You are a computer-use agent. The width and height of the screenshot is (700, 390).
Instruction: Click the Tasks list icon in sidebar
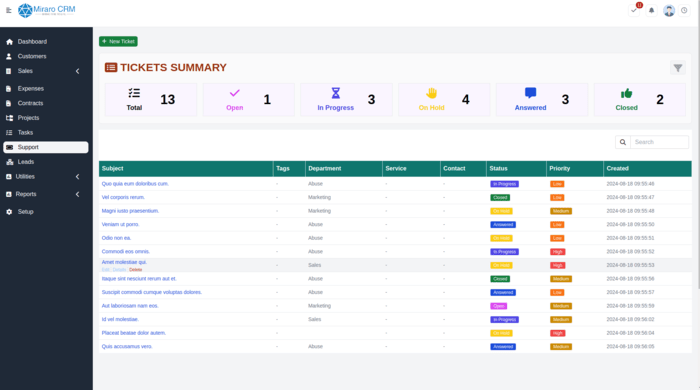(x=9, y=133)
